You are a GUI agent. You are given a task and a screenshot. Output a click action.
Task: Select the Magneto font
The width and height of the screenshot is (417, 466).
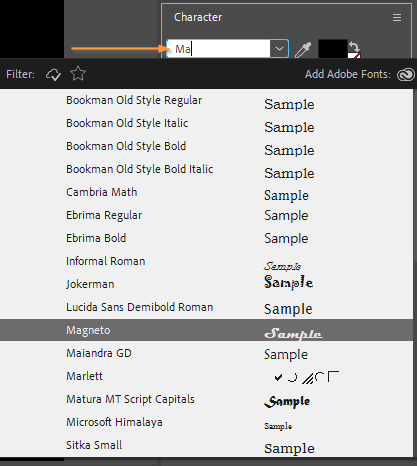[206, 330]
